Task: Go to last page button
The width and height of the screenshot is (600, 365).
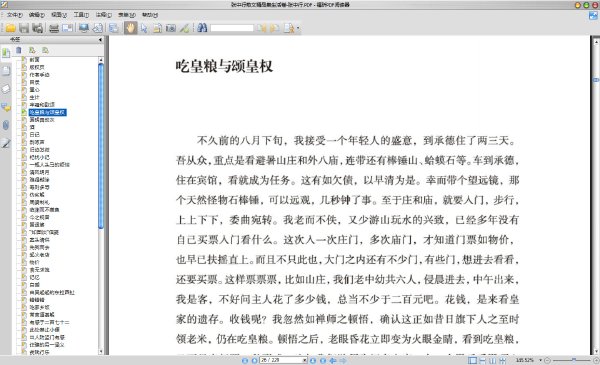Action: click(x=323, y=360)
